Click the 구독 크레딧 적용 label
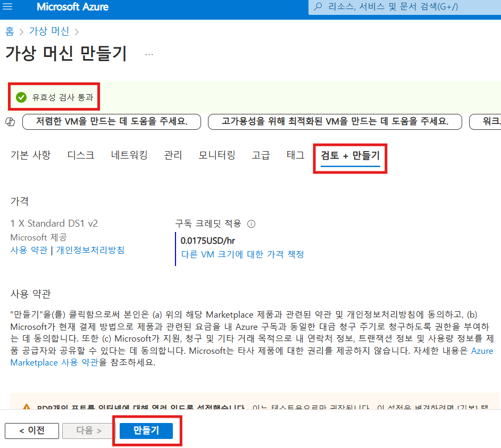 point(208,223)
